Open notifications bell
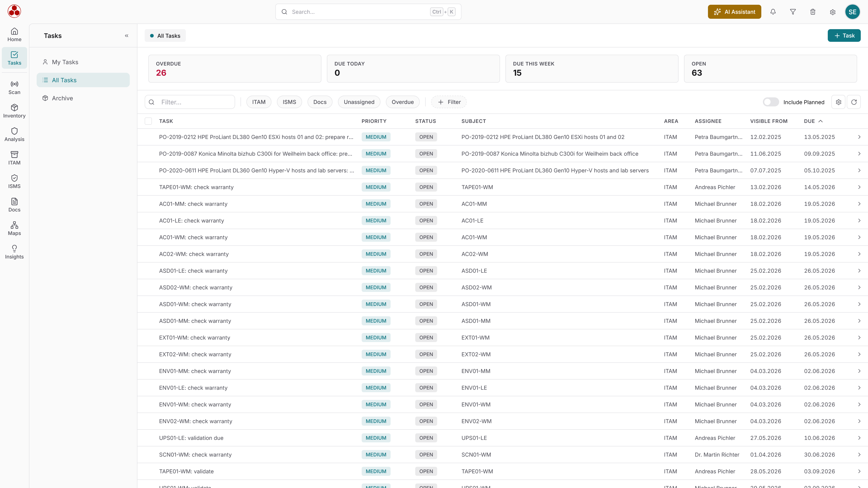 coord(773,12)
